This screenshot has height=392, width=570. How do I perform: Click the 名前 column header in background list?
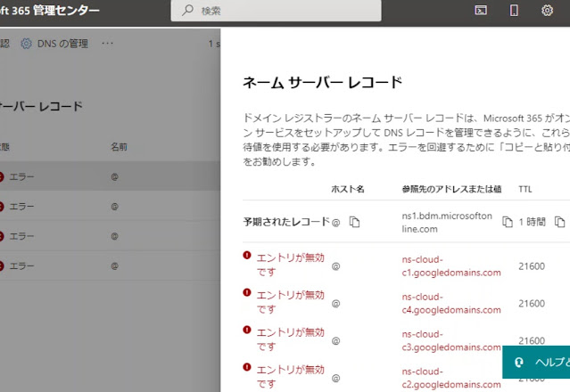point(119,147)
